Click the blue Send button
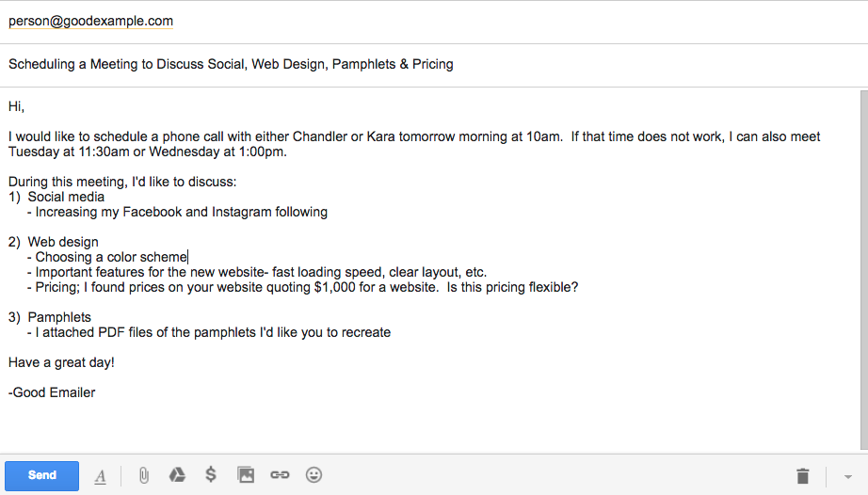868x495 pixels. coord(42,475)
